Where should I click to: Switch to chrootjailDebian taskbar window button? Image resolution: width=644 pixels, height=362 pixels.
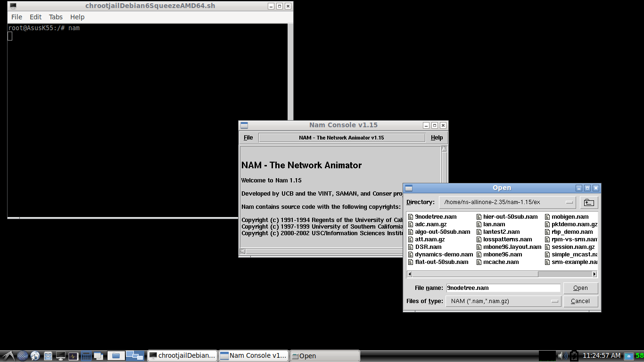pyautogui.click(x=183, y=356)
